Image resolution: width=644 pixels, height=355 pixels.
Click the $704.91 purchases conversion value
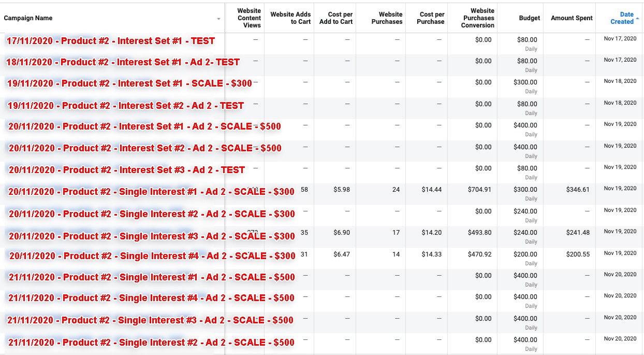click(x=479, y=190)
